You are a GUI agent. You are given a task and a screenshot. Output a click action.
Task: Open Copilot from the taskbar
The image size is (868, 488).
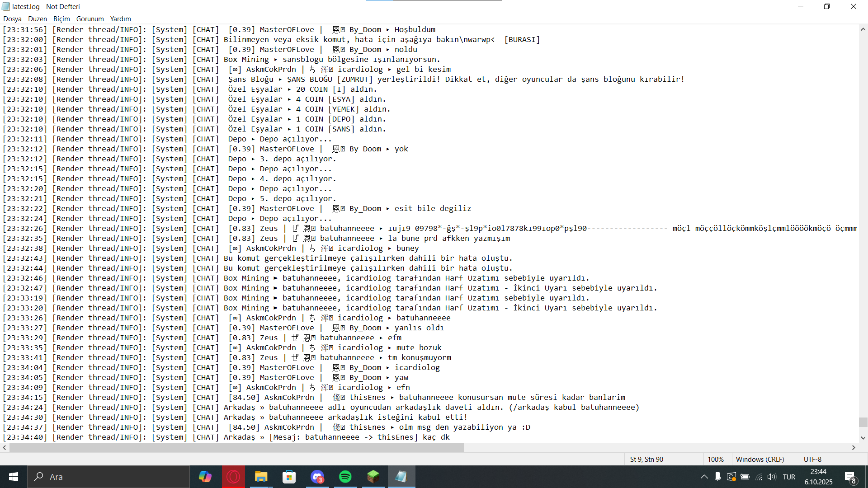click(205, 477)
